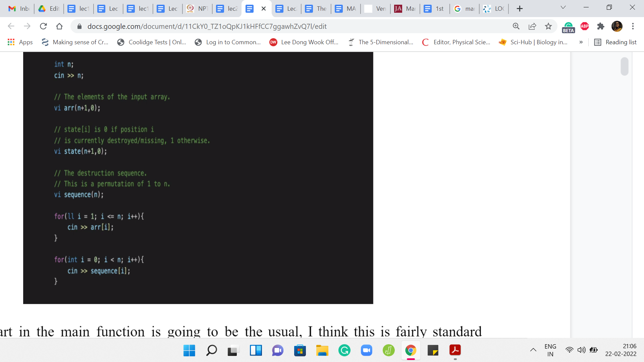
Task: Open Adblock Plus extension
Action: point(585,26)
